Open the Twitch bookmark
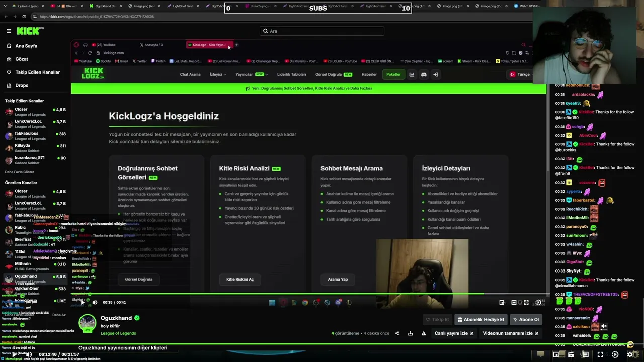The height and width of the screenshot is (362, 644). (158, 61)
